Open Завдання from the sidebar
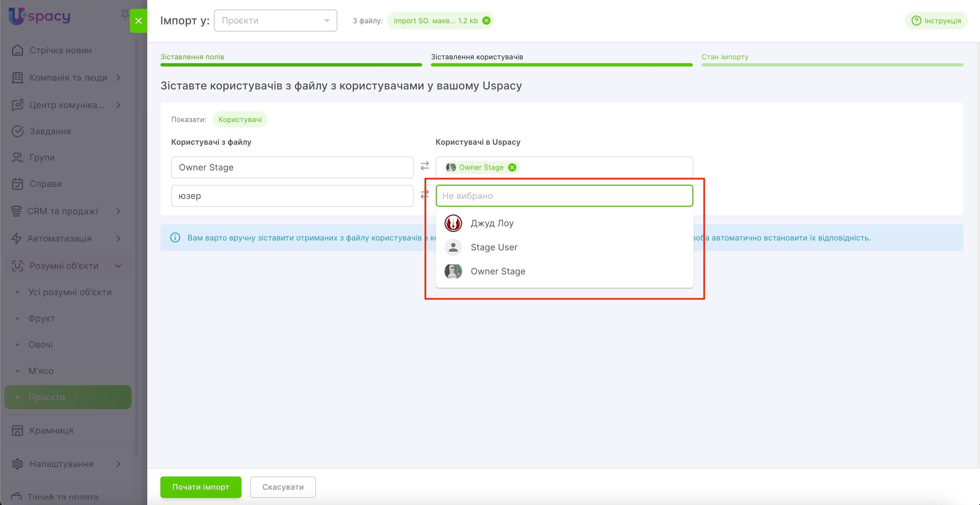The width and height of the screenshot is (980, 505). tap(50, 131)
